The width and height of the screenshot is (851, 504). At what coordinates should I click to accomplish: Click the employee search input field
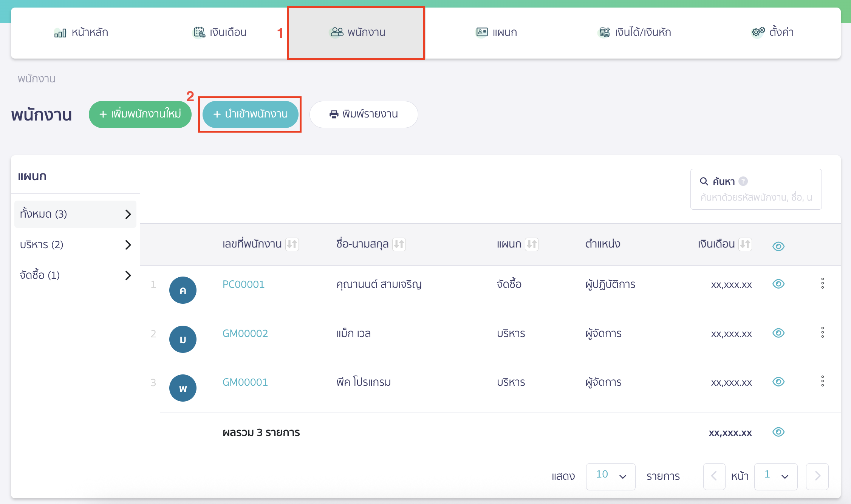(x=756, y=197)
